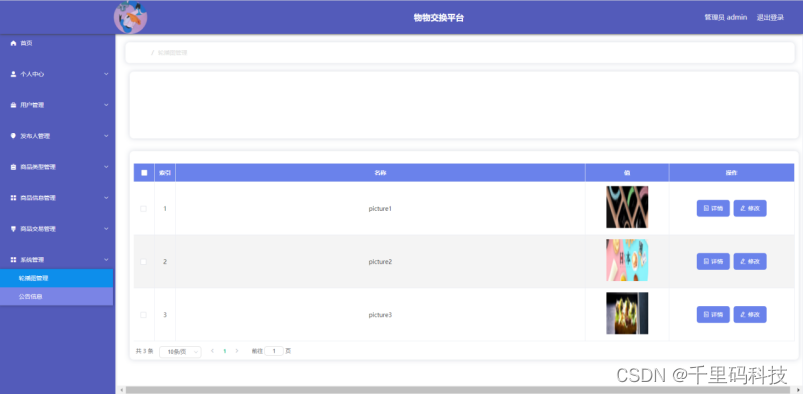Viewport: 803px width, 394px height.
Task: Click 退出登录 in the header
Action: (770, 17)
